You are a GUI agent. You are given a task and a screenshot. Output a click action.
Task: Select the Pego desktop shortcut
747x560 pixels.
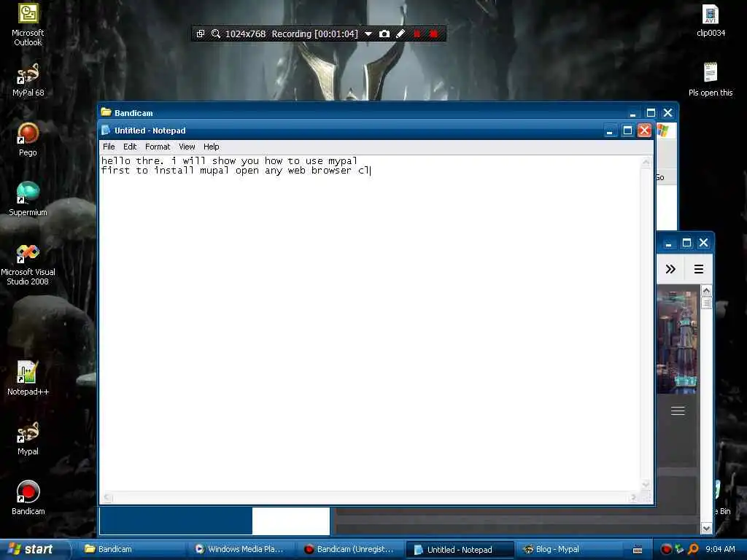coord(28,139)
